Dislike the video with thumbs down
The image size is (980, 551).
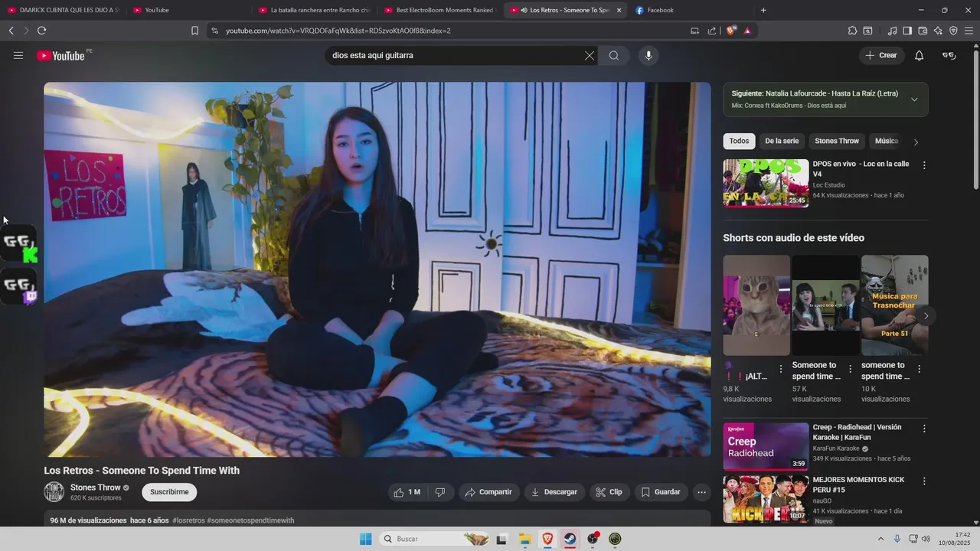[x=440, y=492]
